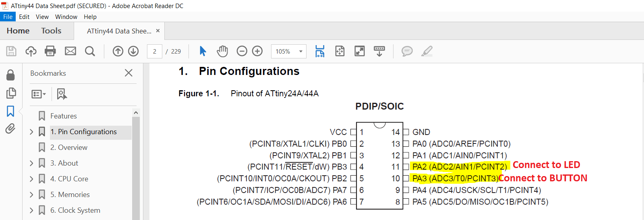Screen dimensions: 644x220
Task: Go to next page arrow
Action: coord(133,51)
